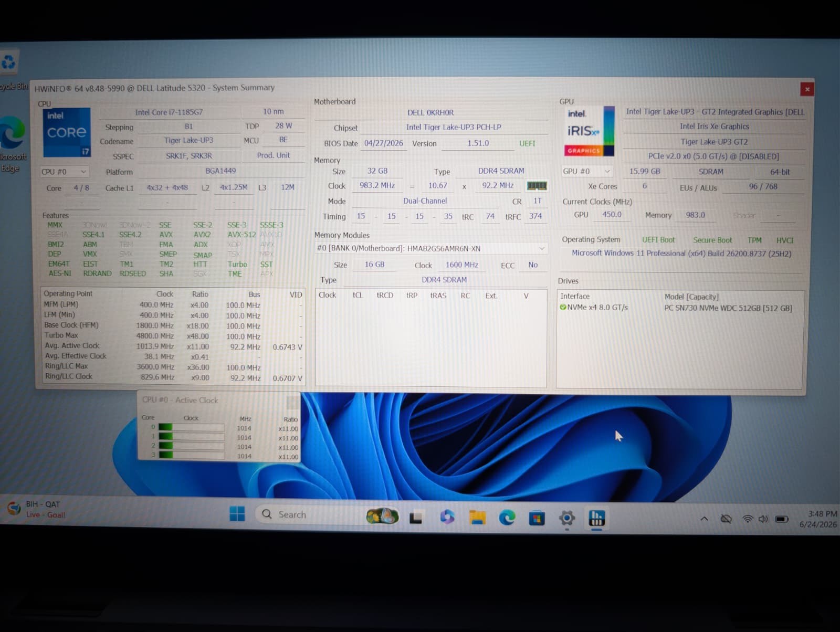Click the 15.99 GB GPU memory value

point(645,171)
